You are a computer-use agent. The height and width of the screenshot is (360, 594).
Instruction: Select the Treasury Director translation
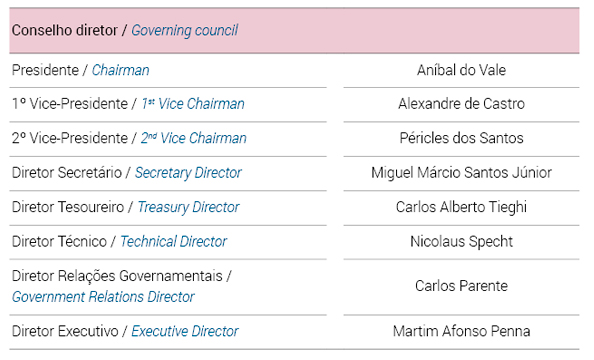[188, 208]
